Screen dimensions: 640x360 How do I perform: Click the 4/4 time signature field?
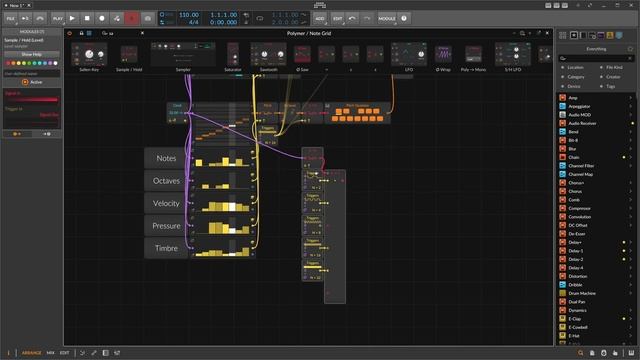[x=193, y=22]
